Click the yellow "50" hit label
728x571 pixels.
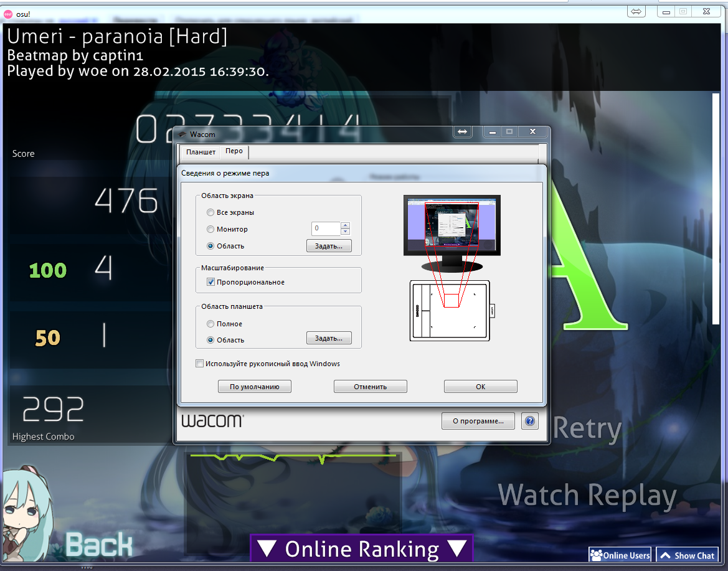pyautogui.click(x=48, y=337)
